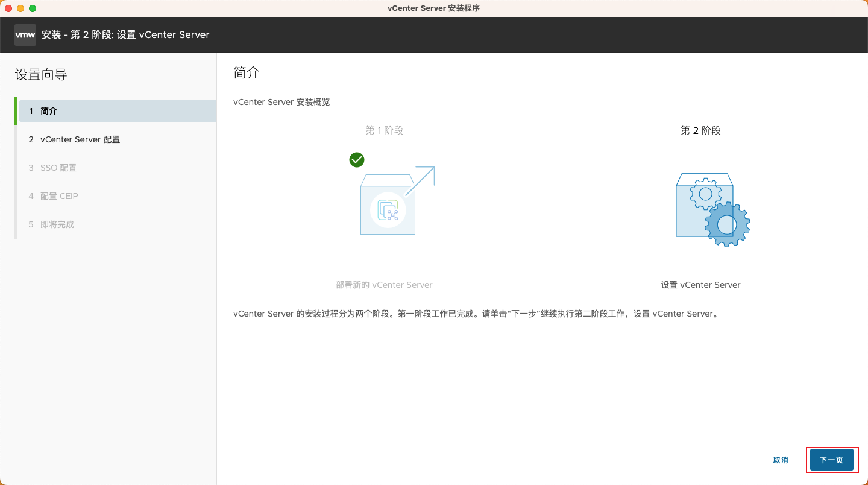Viewport: 868px width, 485px height.
Task: Click the 设置 vCenter Server label under gears
Action: point(700,285)
